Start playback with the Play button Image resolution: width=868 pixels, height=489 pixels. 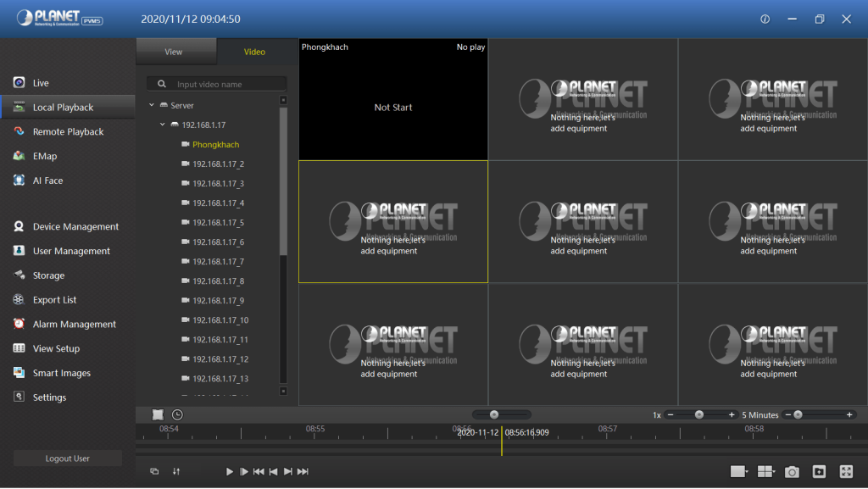coord(229,471)
